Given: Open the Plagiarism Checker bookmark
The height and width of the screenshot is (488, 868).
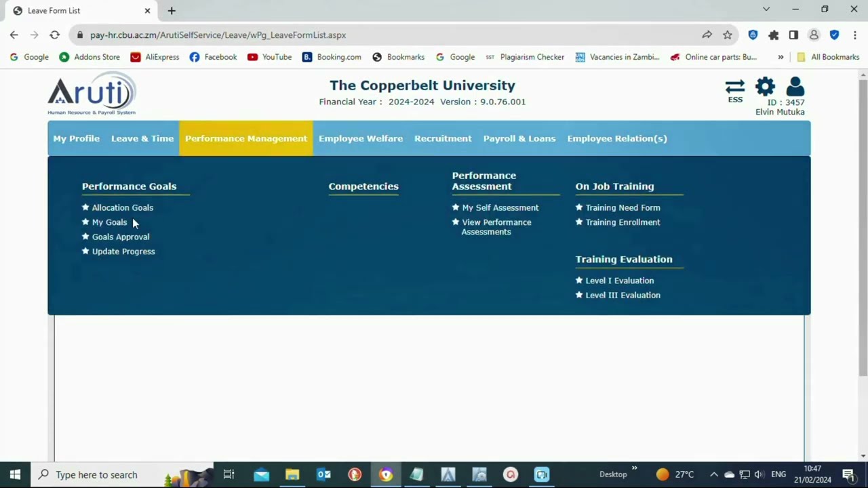Looking at the screenshot, I should (525, 57).
